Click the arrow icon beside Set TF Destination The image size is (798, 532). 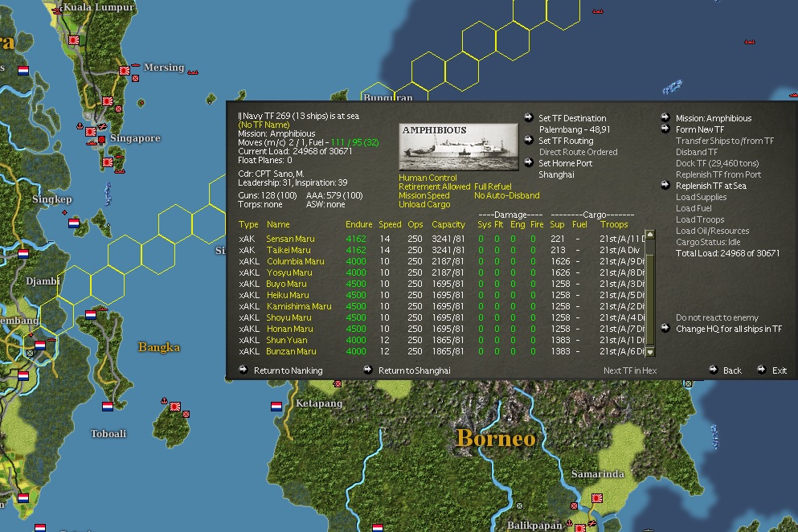point(528,118)
